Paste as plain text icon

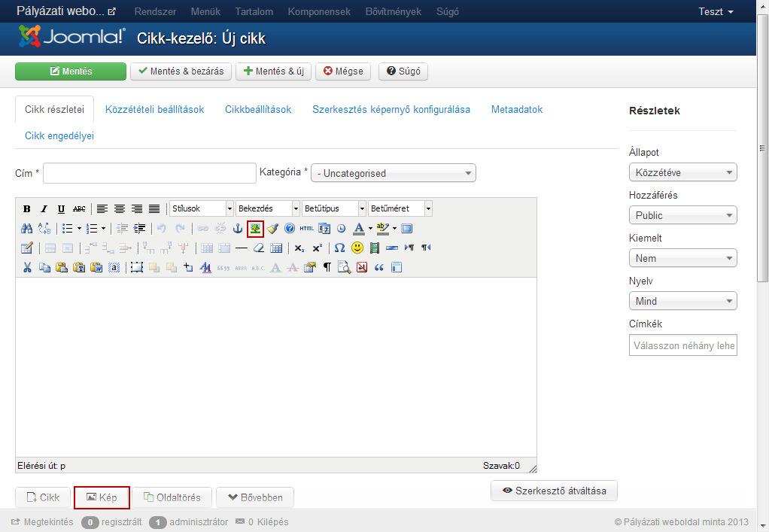click(x=79, y=268)
